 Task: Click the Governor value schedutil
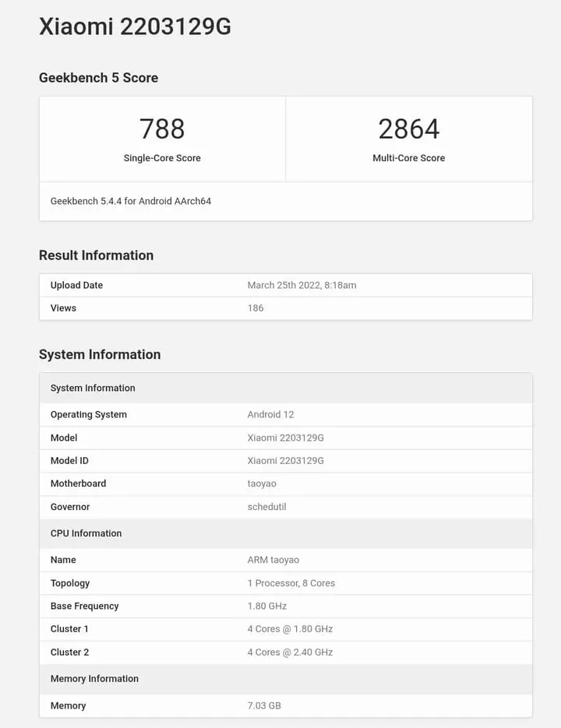click(266, 507)
